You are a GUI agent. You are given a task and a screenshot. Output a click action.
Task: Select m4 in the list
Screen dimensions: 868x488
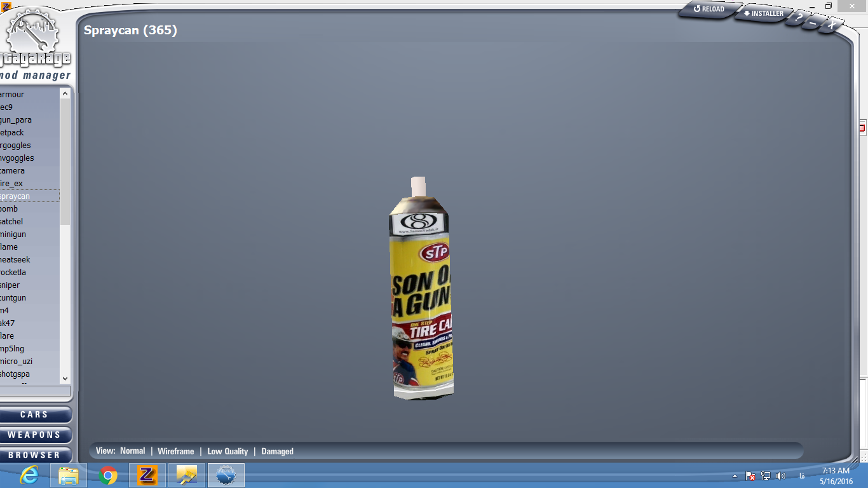click(x=30, y=311)
